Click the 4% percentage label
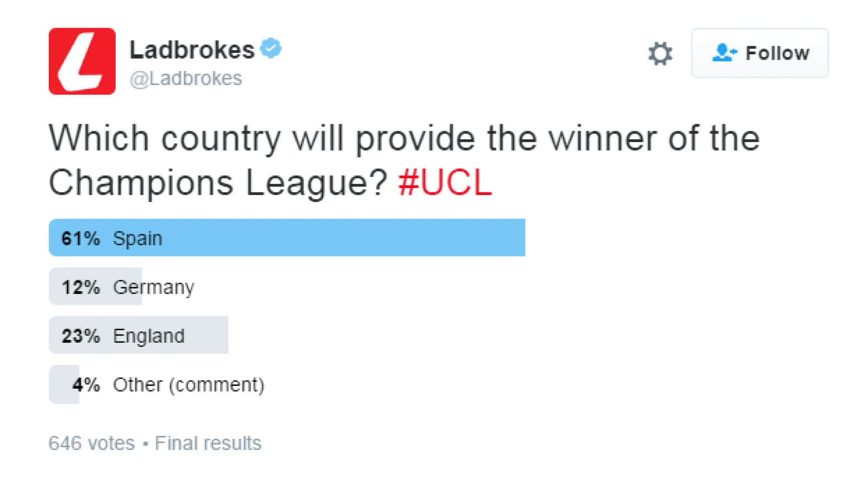This screenshot has width=868, height=482. click(86, 385)
